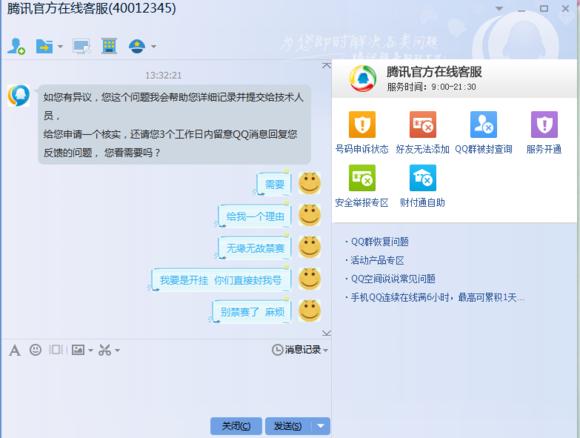Open the emoji picker smiley icon
The height and width of the screenshot is (438, 580).
click(x=36, y=350)
